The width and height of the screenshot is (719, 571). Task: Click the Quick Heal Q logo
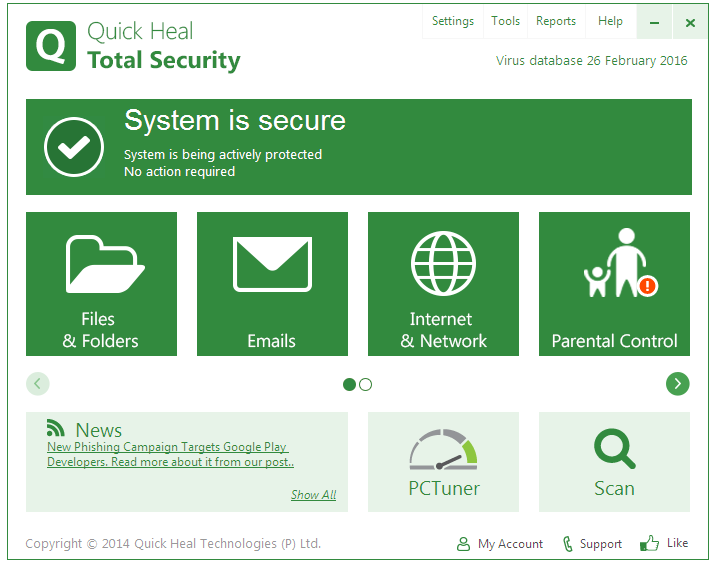50,46
